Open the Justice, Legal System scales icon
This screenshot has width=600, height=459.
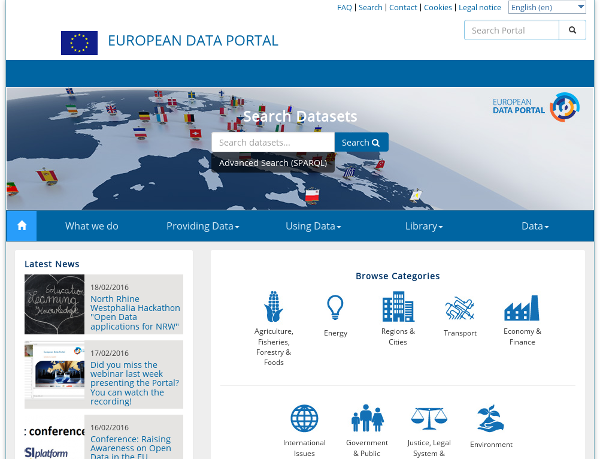429,418
